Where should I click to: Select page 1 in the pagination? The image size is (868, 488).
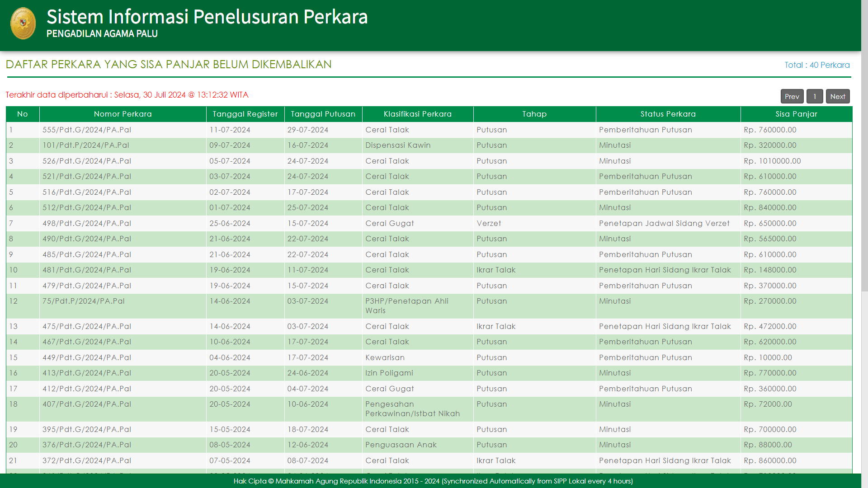point(814,96)
